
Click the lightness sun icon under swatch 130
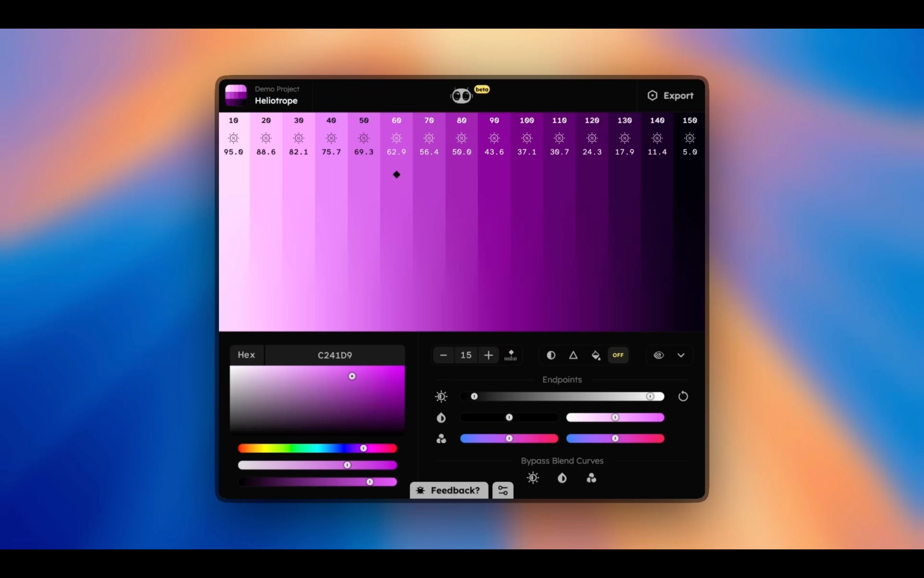click(x=625, y=138)
